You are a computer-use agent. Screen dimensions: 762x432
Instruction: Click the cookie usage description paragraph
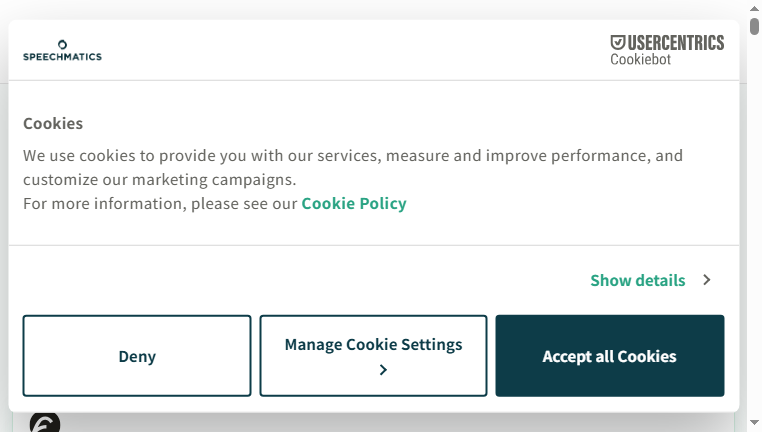(x=353, y=168)
